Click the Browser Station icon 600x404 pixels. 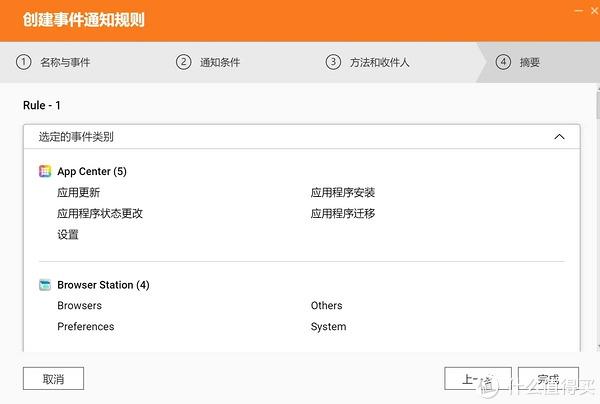[x=45, y=285]
